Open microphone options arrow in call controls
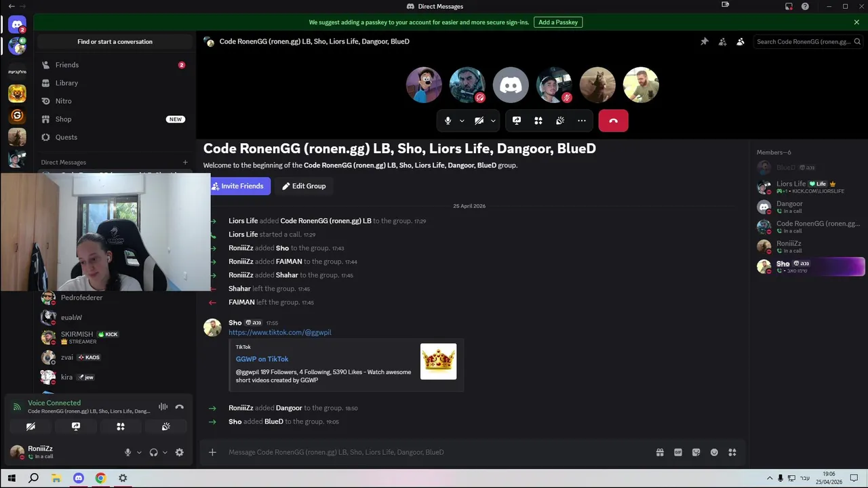This screenshot has height=488, width=868. (462, 121)
